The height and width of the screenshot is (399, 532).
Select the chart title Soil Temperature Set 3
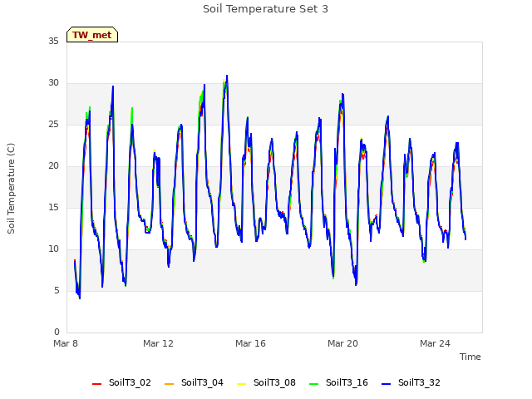[266, 9]
